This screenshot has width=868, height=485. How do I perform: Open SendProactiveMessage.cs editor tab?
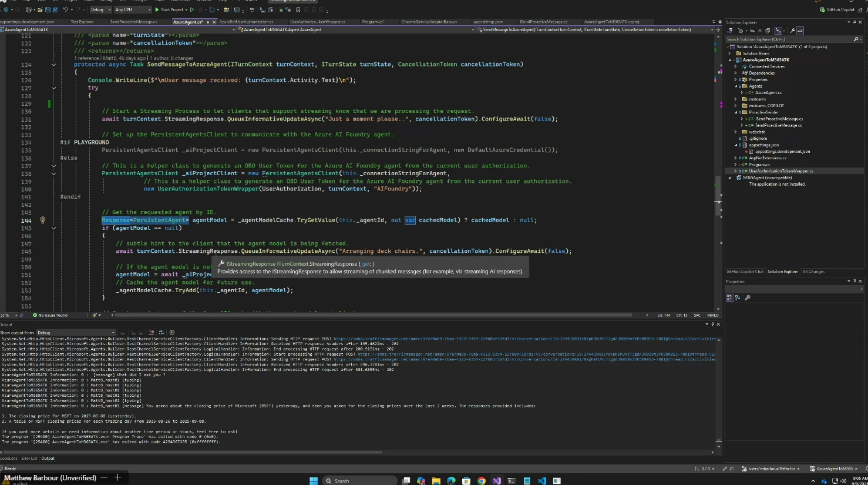tap(133, 22)
